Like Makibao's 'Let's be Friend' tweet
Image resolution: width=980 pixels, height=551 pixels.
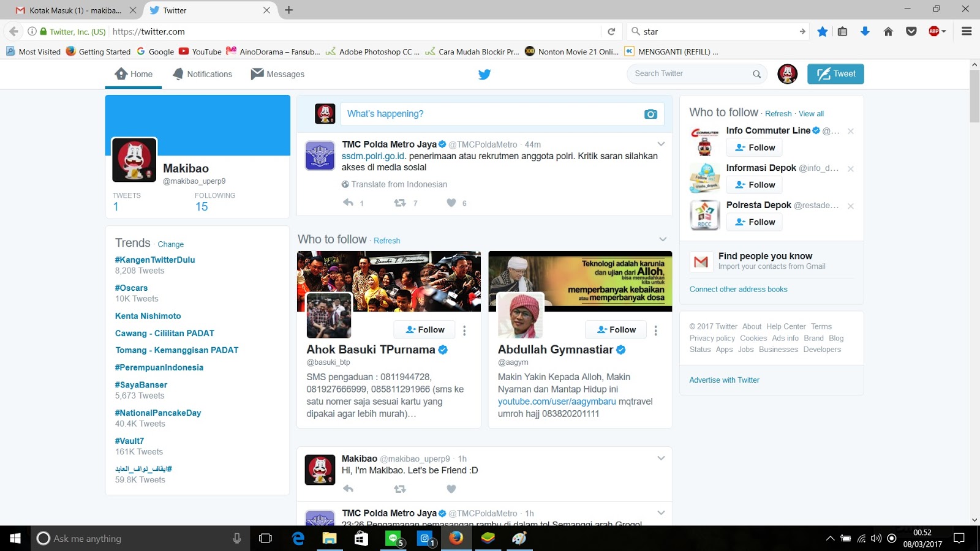[x=451, y=489]
